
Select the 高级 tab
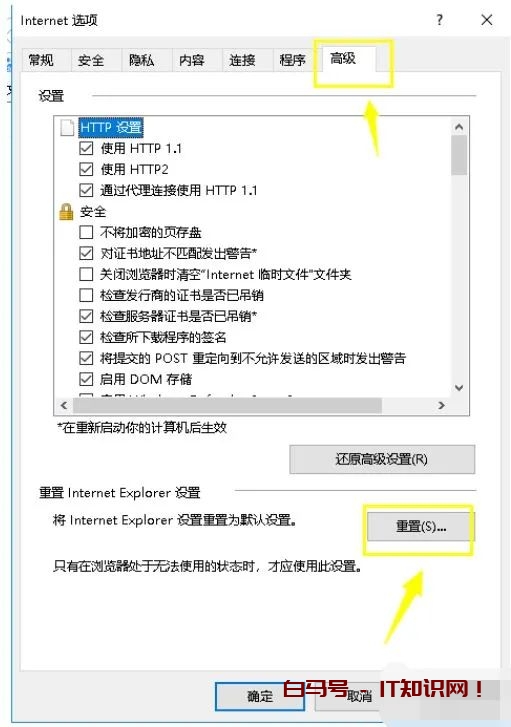click(x=343, y=58)
